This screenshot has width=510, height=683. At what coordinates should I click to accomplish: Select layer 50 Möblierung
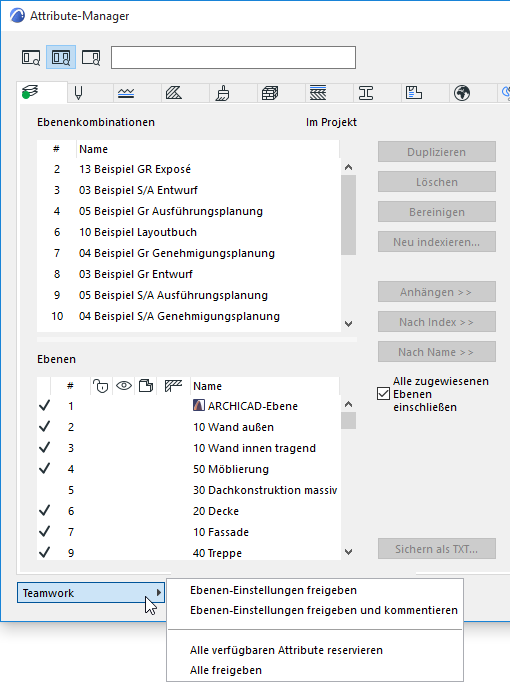click(x=188, y=469)
